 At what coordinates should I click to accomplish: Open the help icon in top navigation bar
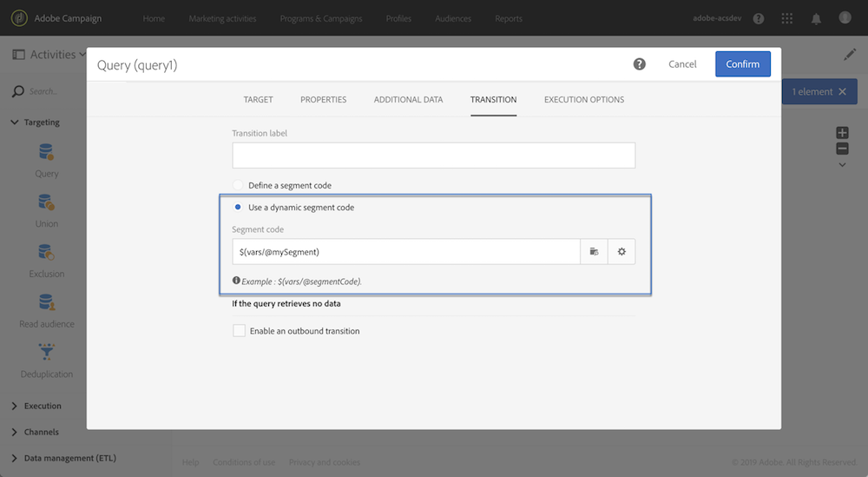point(759,19)
